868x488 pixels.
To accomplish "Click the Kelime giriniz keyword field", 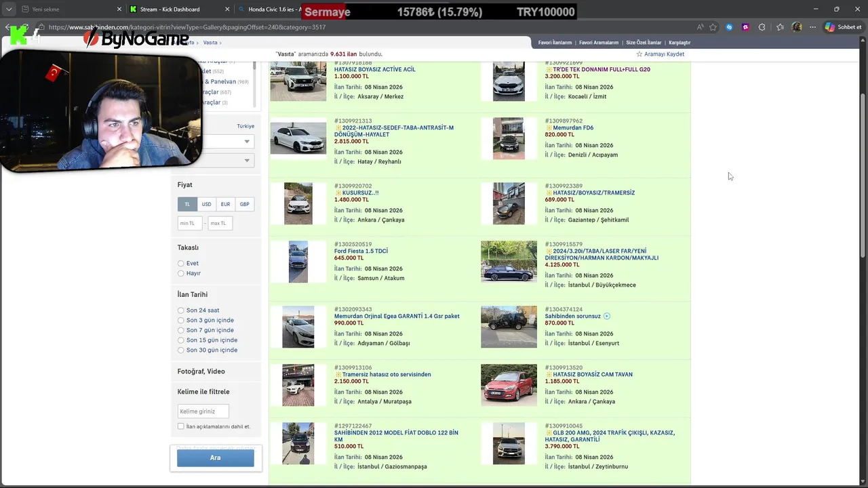I will (x=203, y=411).
